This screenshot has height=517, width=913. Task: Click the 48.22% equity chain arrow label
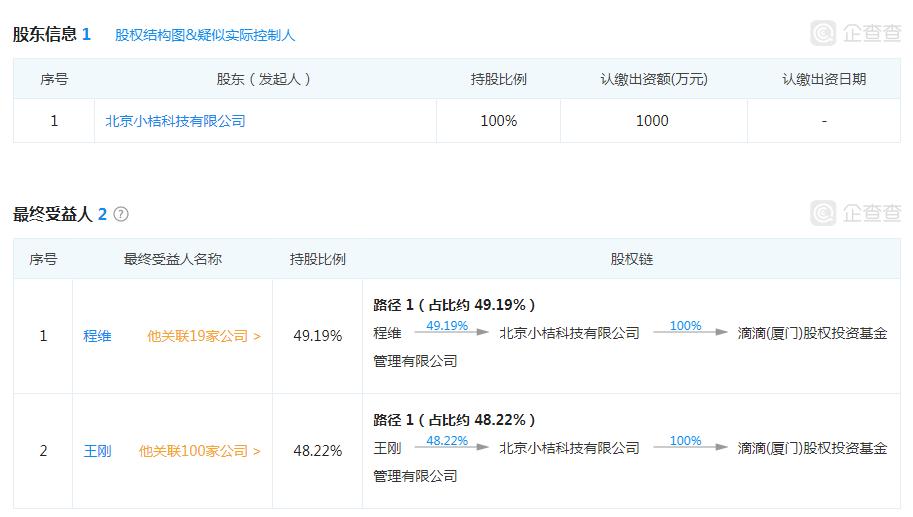[x=447, y=441]
